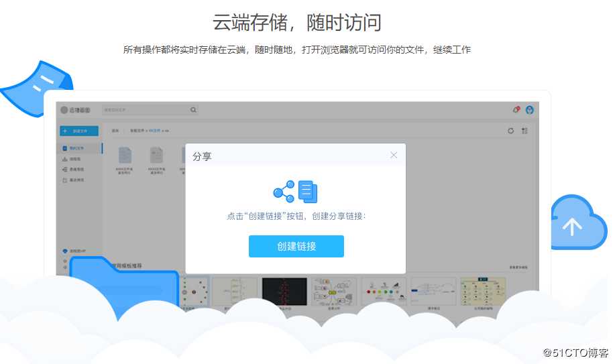Screen dimensions: 615x364
Task: Click the share and document illustration in the dialog
Action: [x=295, y=192]
